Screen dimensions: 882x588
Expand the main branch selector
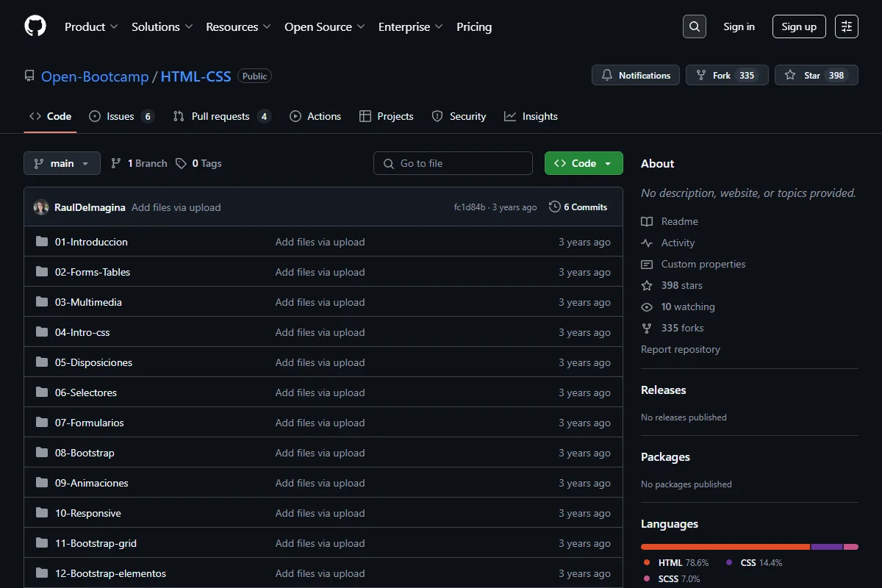pyautogui.click(x=62, y=163)
